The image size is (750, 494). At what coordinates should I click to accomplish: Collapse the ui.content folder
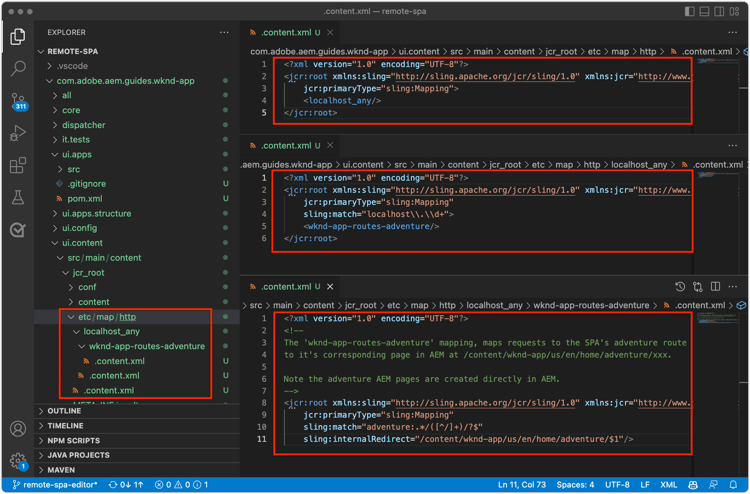pyautogui.click(x=82, y=243)
